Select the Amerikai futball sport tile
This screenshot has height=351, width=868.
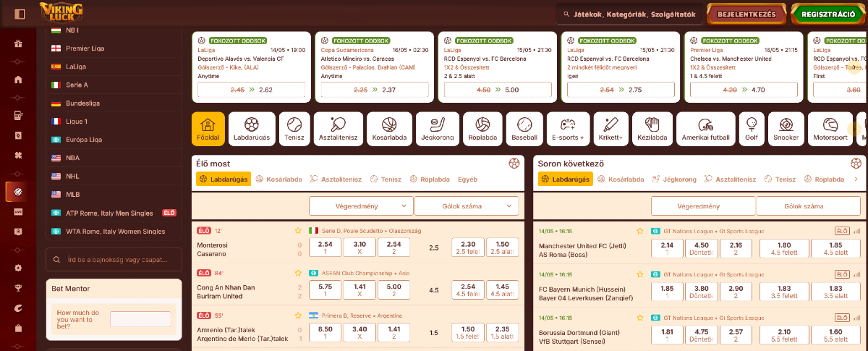tap(706, 129)
